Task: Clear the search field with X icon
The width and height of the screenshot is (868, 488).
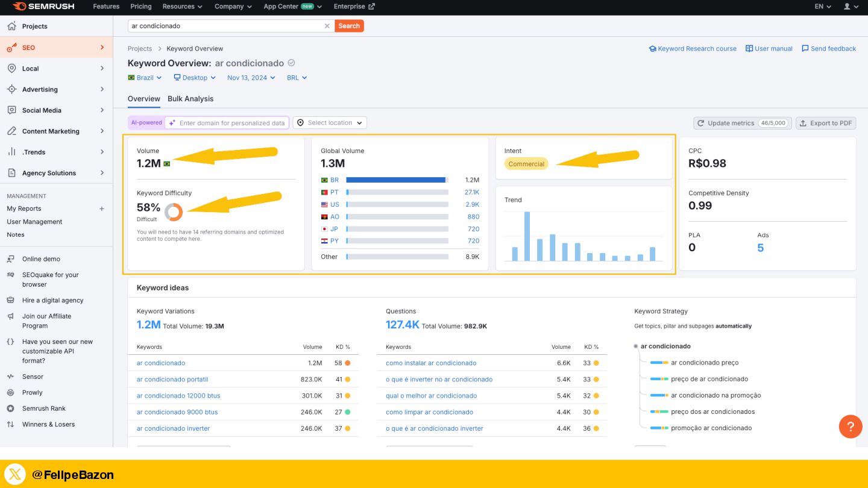Action: pyautogui.click(x=327, y=26)
